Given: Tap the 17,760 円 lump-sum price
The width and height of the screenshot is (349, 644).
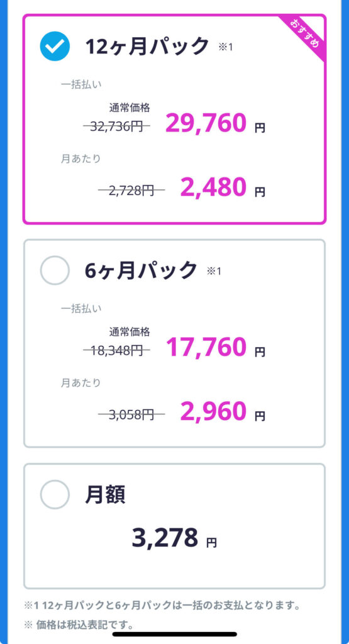Looking at the screenshot, I should [215, 347].
